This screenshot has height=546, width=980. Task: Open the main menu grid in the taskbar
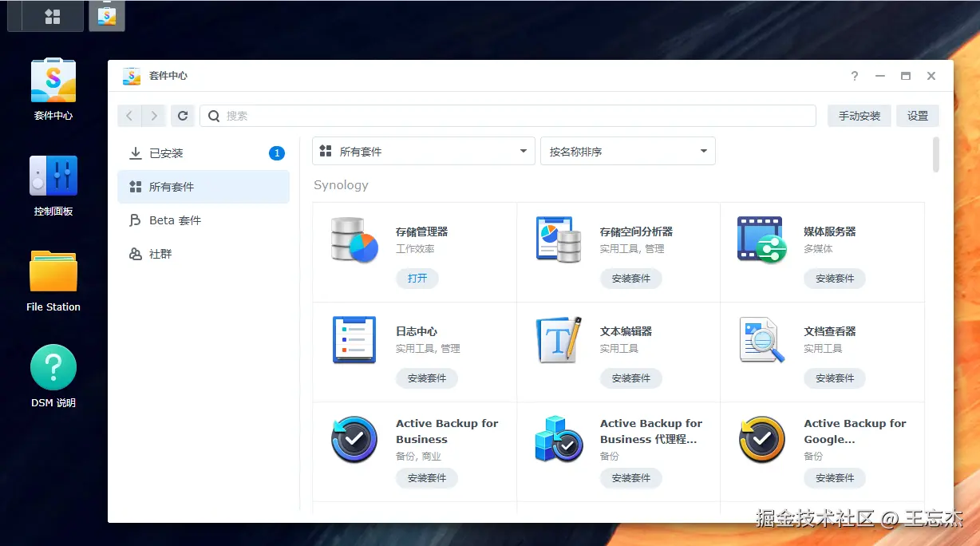point(53,17)
